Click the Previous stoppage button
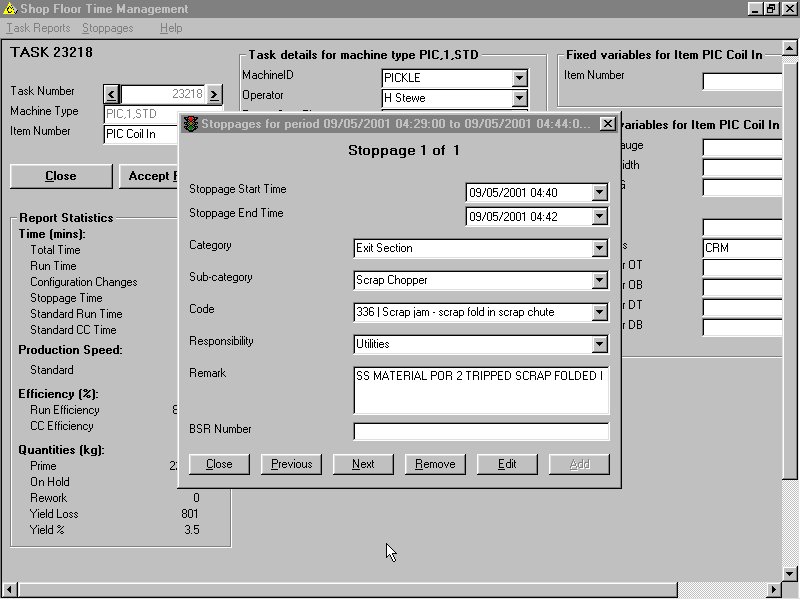The height and width of the screenshot is (600, 800). click(291, 464)
